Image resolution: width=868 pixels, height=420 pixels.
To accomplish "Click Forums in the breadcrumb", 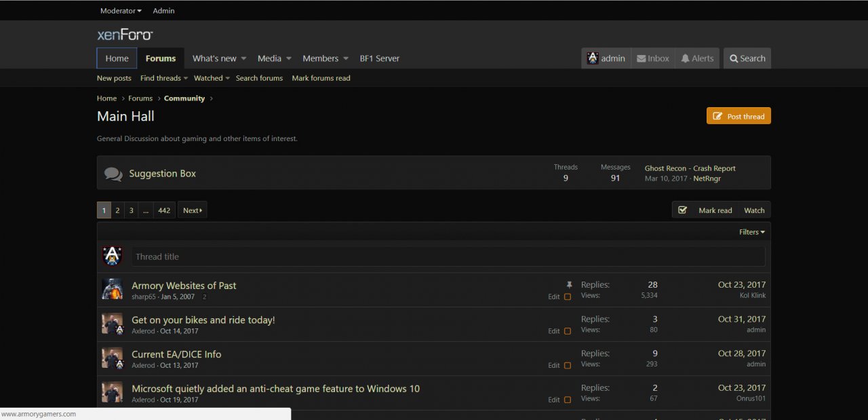I will [140, 98].
